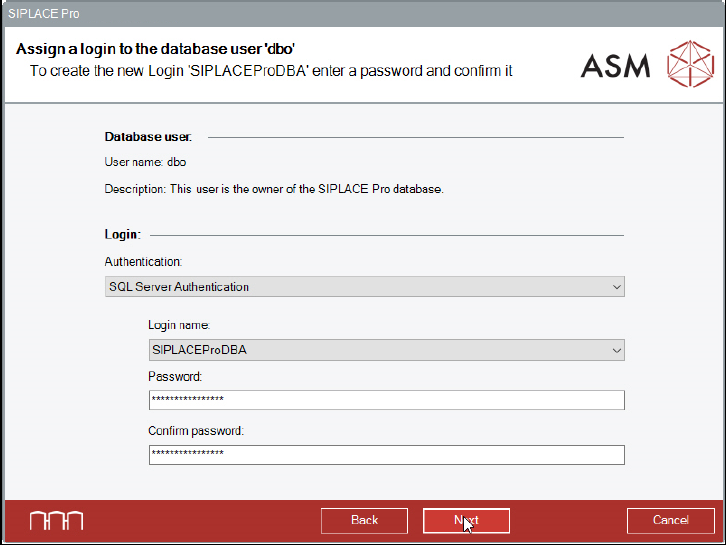Click the white logo icon in the red footer

(56, 520)
